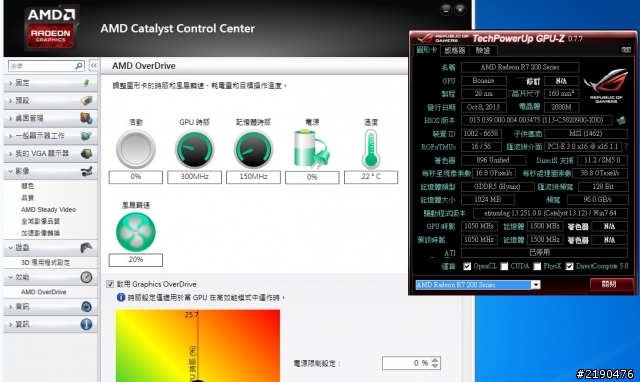Click the red close button in GPU-Z
Viewport: 640px width, 382px height.
(x=611, y=284)
